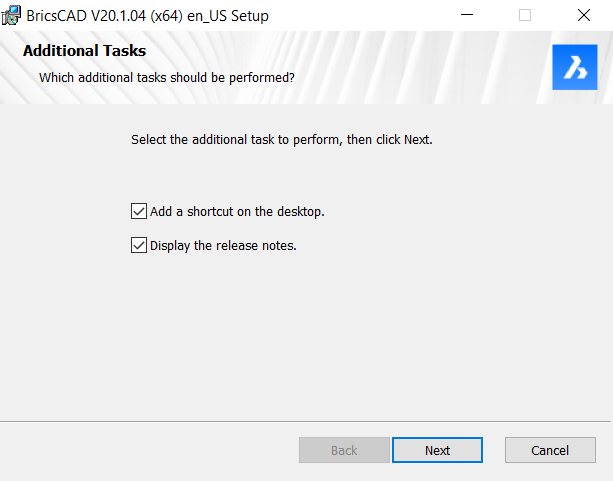Viewport: 613px width, 481px height.
Task: Uncheck the desktop shortcut checkbox
Action: coord(139,211)
